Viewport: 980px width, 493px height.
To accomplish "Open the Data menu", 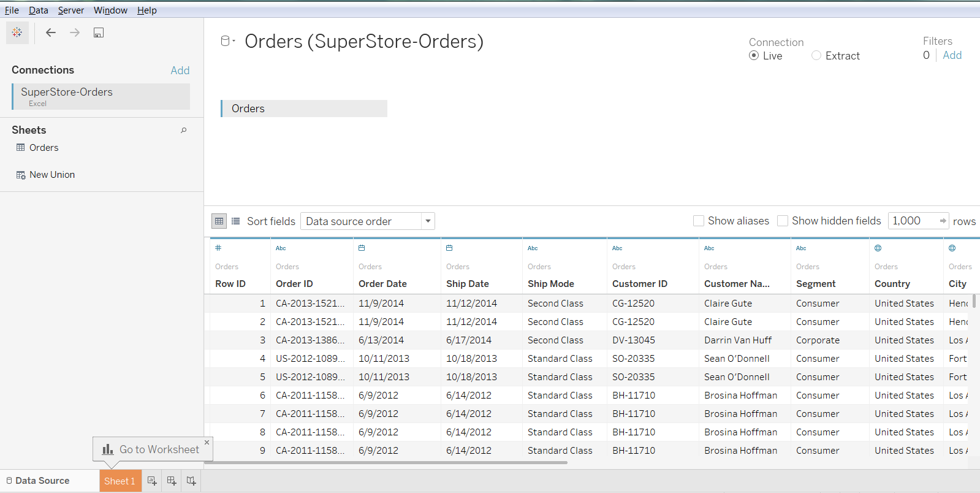I will (x=39, y=10).
